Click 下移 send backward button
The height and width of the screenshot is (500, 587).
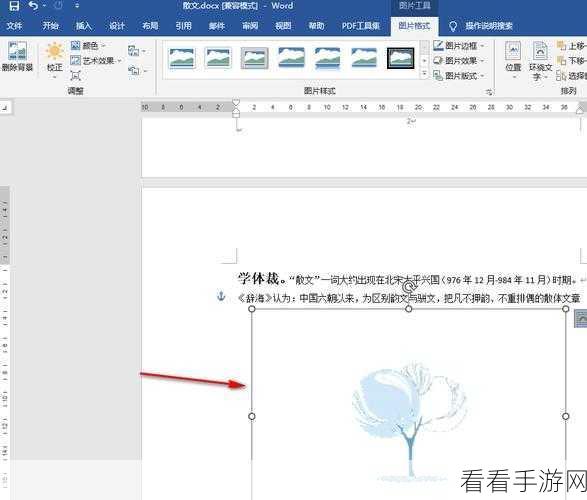point(571,60)
